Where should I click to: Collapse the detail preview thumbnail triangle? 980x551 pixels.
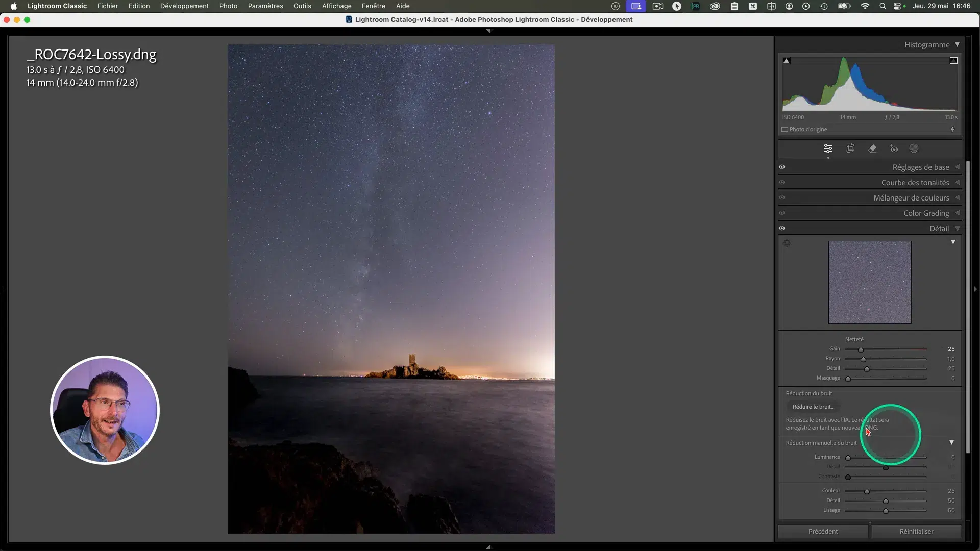pyautogui.click(x=953, y=242)
